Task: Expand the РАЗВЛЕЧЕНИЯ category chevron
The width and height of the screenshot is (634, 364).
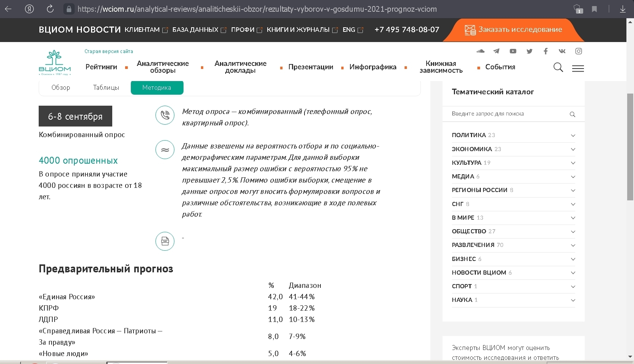Action: click(573, 245)
